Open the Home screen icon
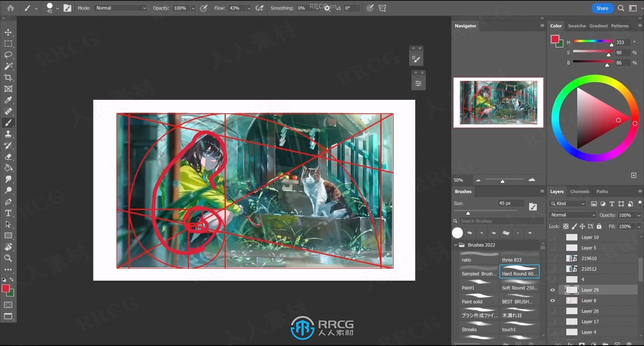 point(11,8)
